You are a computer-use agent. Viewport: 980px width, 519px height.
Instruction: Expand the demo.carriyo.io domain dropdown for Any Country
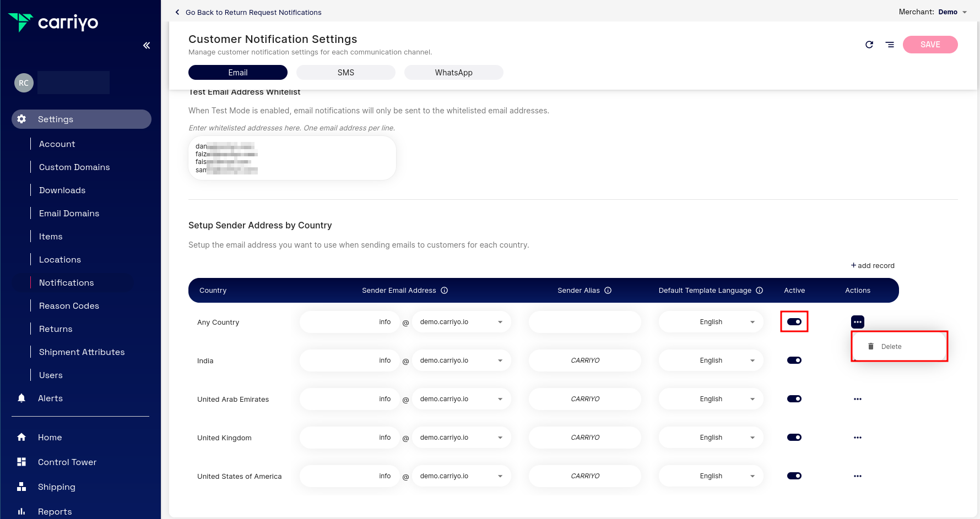(500, 321)
